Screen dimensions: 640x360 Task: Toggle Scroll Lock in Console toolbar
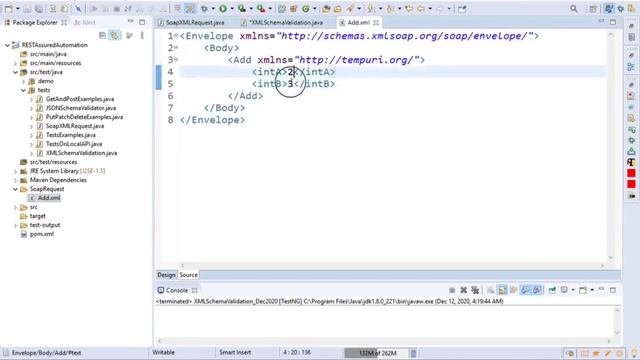click(502, 290)
